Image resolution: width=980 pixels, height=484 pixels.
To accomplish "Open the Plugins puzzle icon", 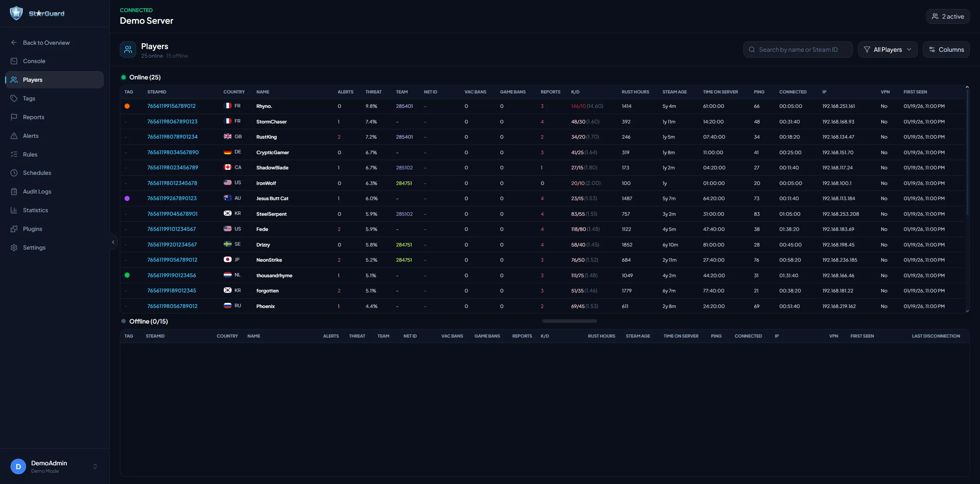I will (x=14, y=229).
